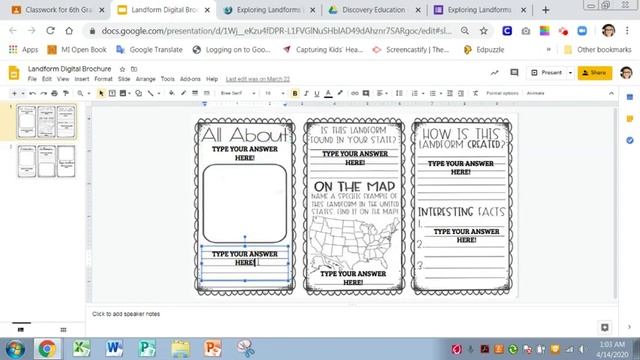Click the print icon

[54, 93]
